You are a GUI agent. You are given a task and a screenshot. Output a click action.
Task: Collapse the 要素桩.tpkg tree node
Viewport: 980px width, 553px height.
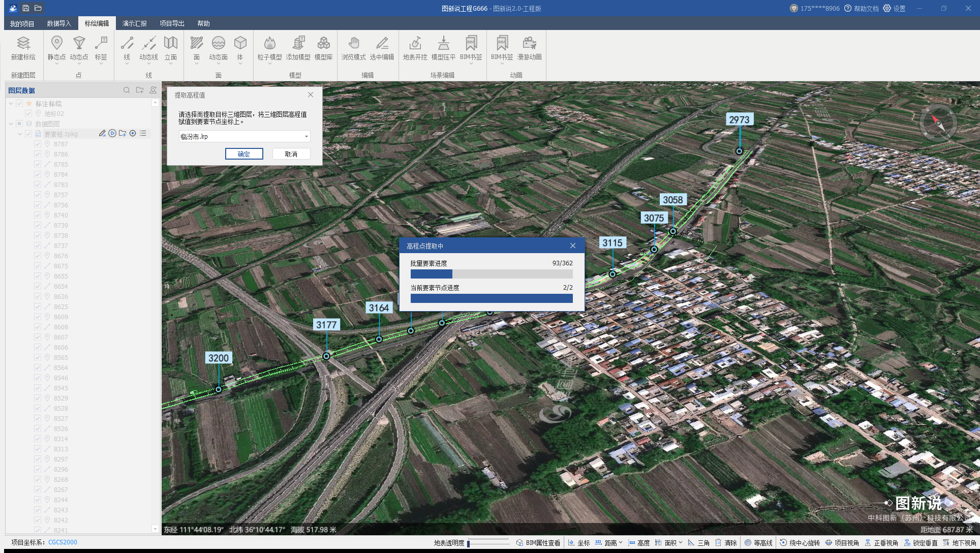[x=20, y=134]
